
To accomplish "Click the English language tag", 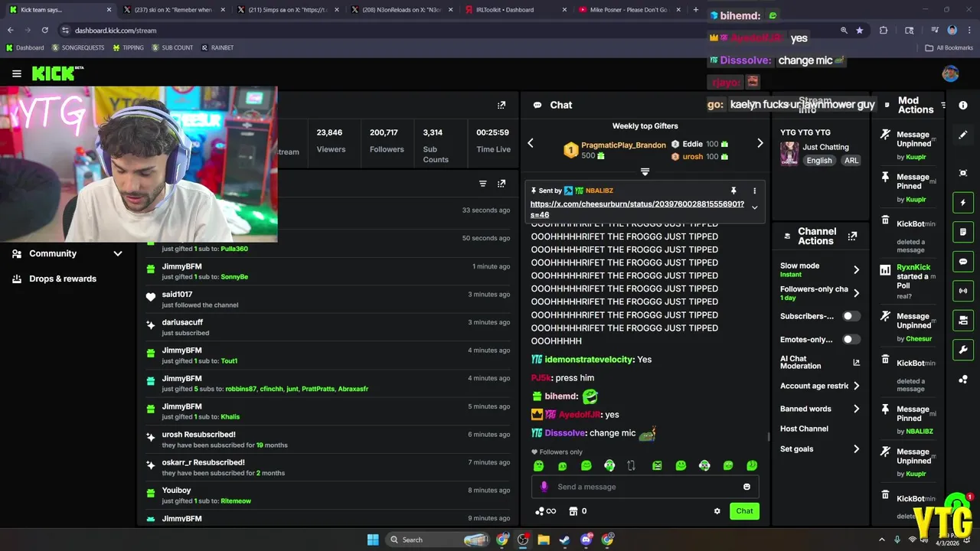I will [x=818, y=161].
